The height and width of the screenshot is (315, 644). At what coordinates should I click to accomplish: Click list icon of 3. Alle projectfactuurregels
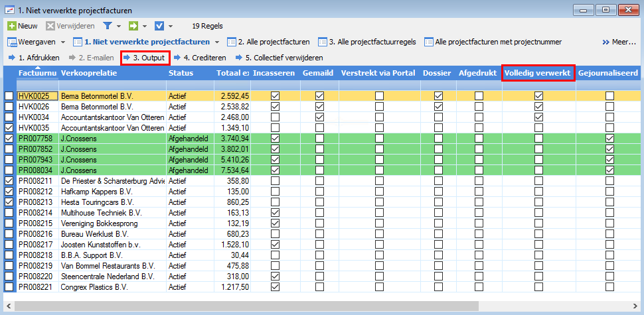tap(323, 42)
